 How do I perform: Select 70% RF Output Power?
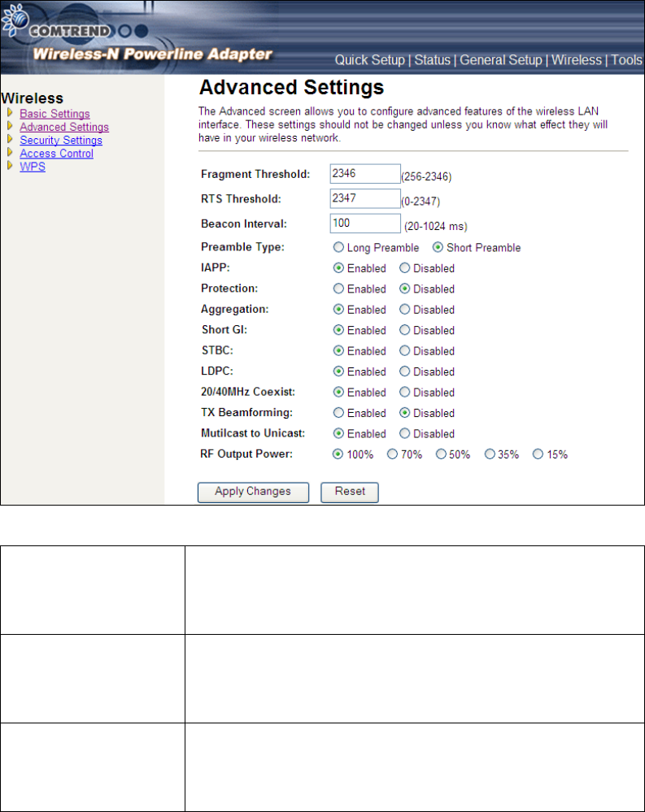[392, 454]
